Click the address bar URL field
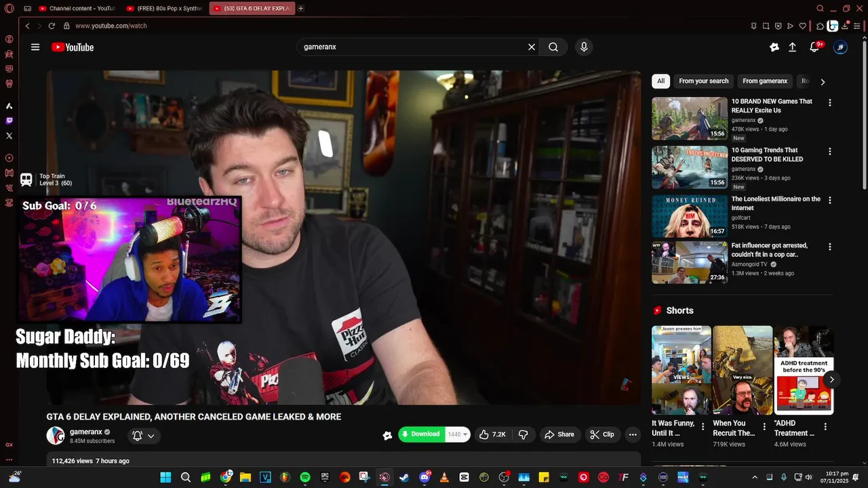 click(407, 26)
